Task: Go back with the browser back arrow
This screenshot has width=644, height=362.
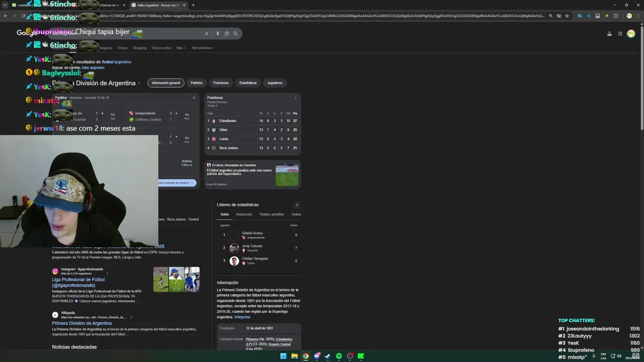Action: point(6,16)
